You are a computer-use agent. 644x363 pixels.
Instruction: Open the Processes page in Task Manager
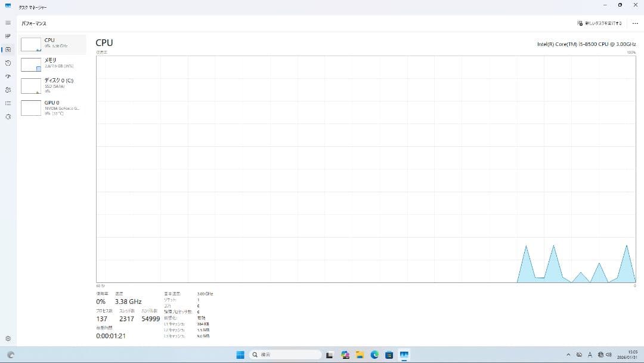coord(8,36)
